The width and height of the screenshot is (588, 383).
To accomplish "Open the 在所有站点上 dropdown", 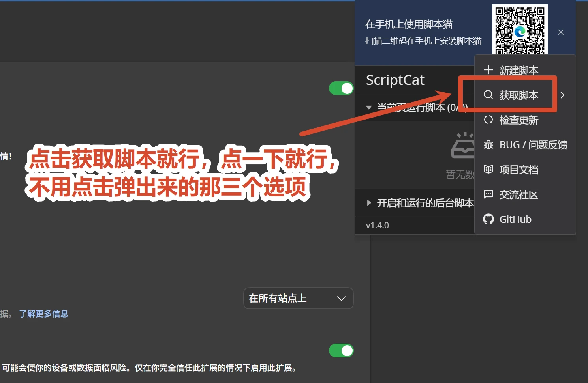I will 299,298.
